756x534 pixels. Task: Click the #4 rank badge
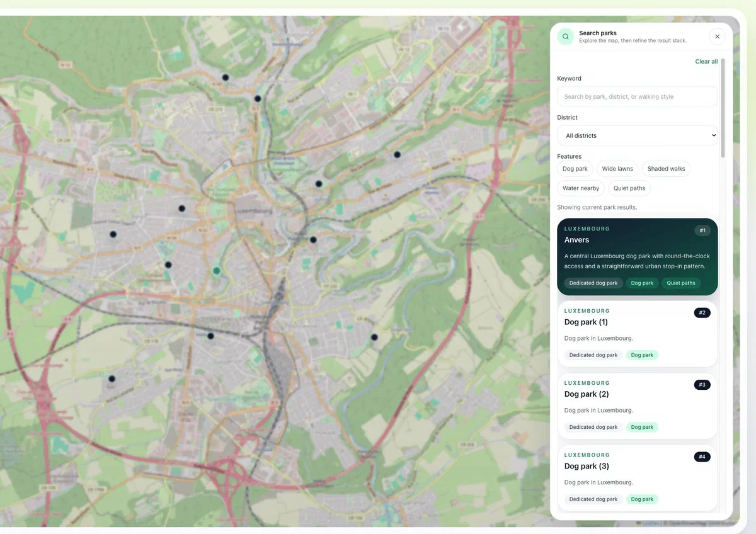pos(702,457)
